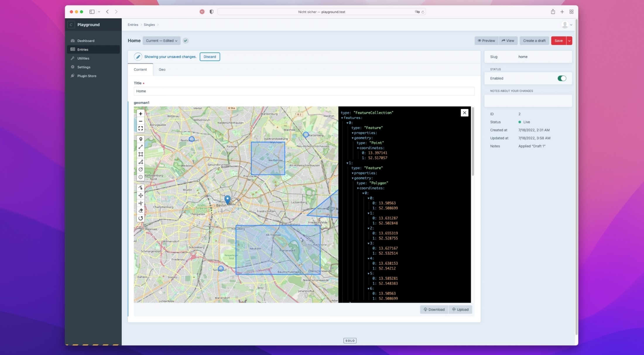Activate the Cut layers scissors tool
The height and width of the screenshot is (355, 644).
pyautogui.click(x=141, y=203)
